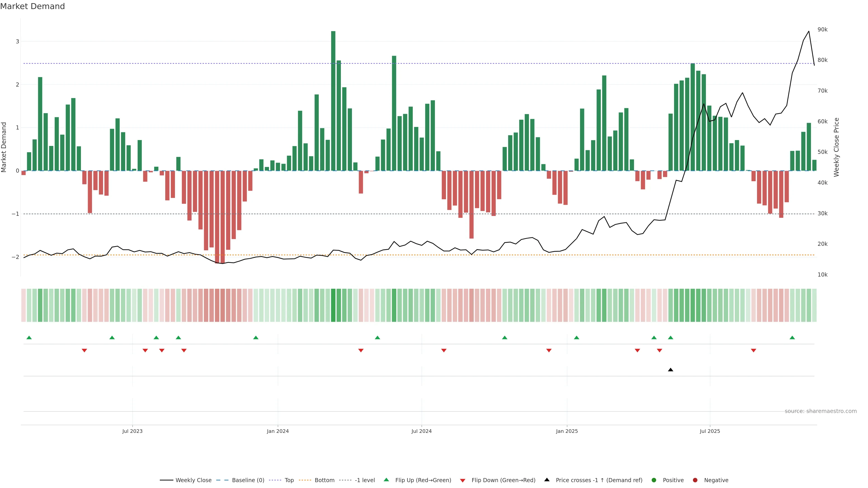The width and height of the screenshot is (868, 488).
Task: Click the Jan 2025 x-axis label
Action: [567, 431]
